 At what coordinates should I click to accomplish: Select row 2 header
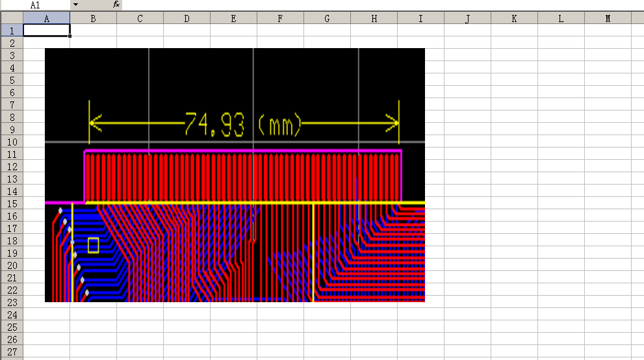(x=12, y=43)
